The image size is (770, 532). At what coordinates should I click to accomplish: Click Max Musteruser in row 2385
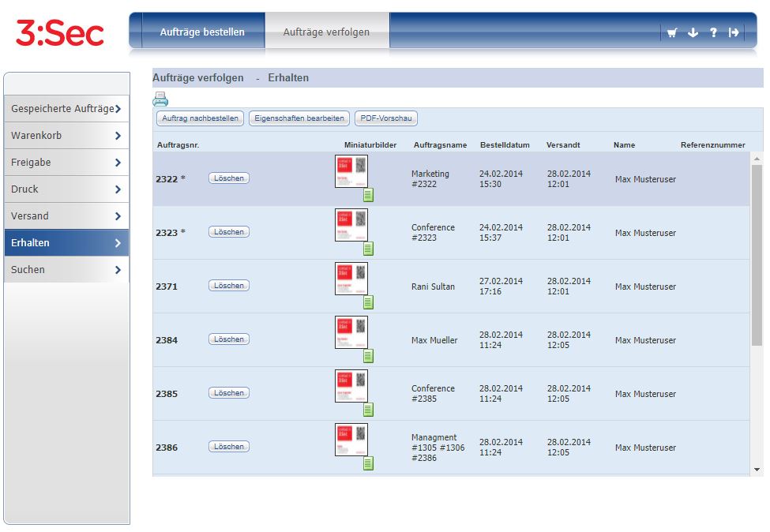pyautogui.click(x=645, y=394)
